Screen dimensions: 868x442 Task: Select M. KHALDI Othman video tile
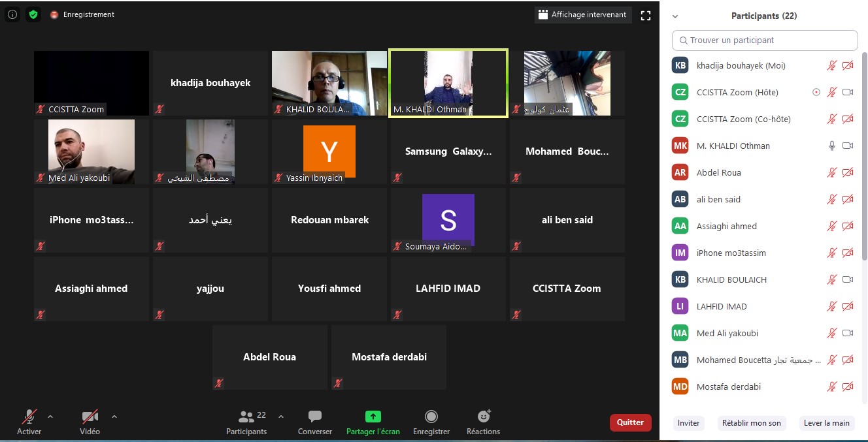448,84
